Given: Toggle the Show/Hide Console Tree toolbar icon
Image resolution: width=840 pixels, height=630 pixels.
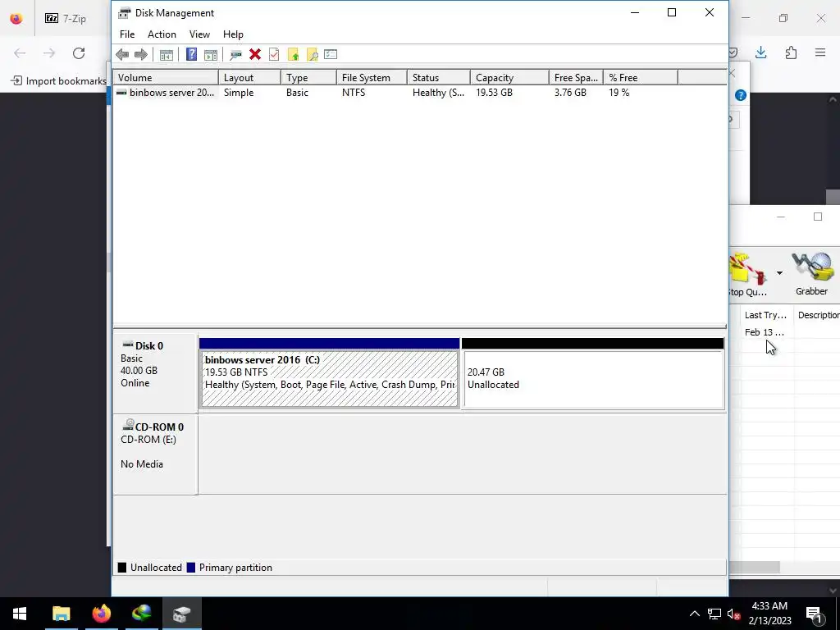Looking at the screenshot, I should pos(166,55).
